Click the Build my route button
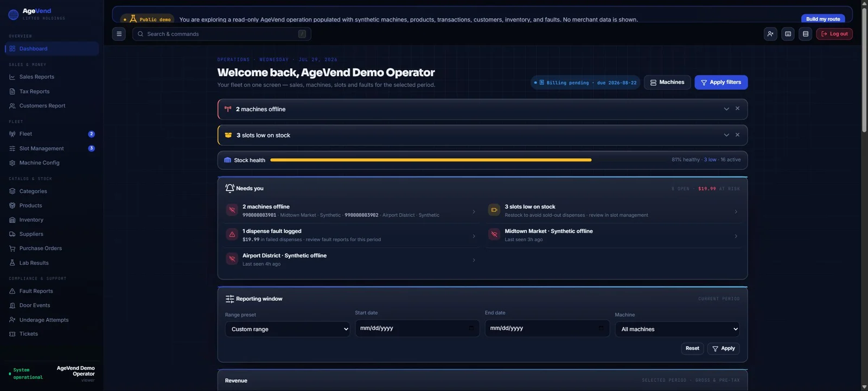The image size is (868, 391). [823, 18]
